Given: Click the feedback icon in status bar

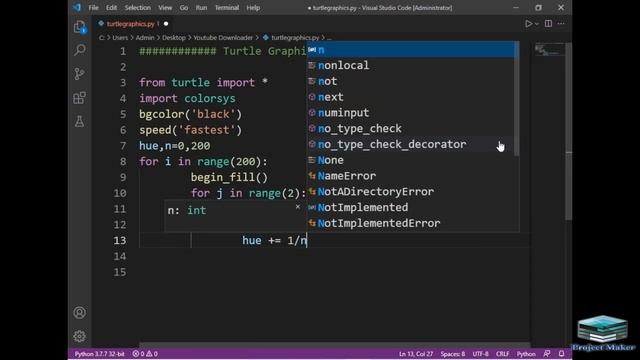Looking at the screenshot, I should pos(547,354).
